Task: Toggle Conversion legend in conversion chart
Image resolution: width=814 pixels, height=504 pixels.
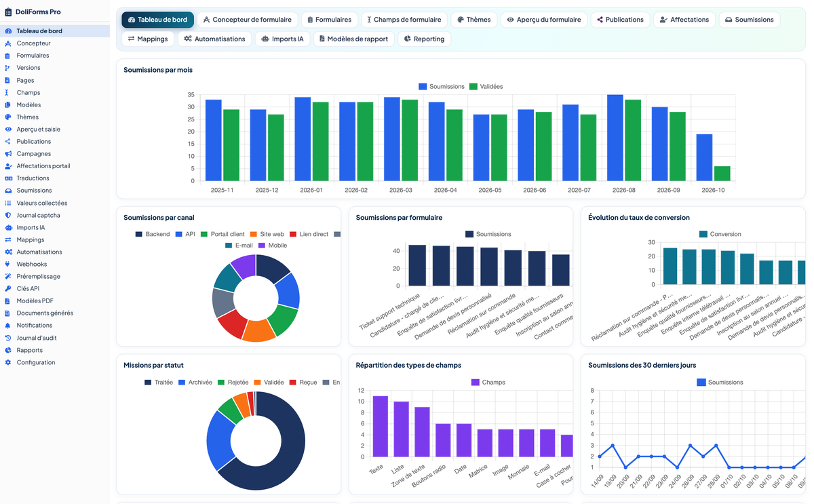Action: pos(720,234)
